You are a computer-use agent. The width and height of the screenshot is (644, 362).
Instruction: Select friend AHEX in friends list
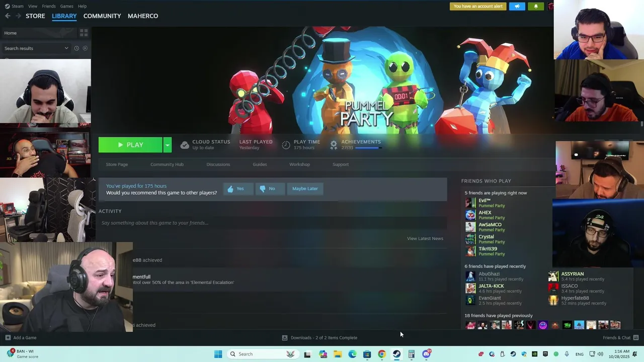click(x=485, y=215)
